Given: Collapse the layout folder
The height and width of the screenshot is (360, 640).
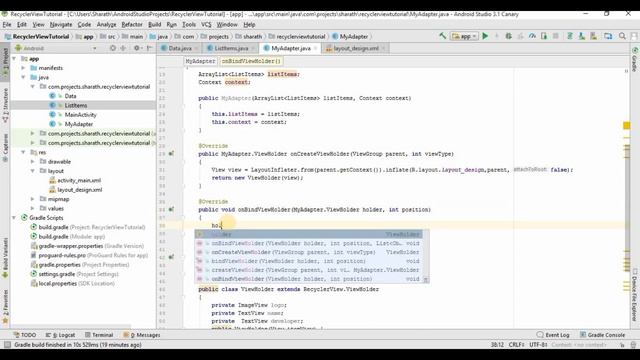Looking at the screenshot, I should [32, 171].
